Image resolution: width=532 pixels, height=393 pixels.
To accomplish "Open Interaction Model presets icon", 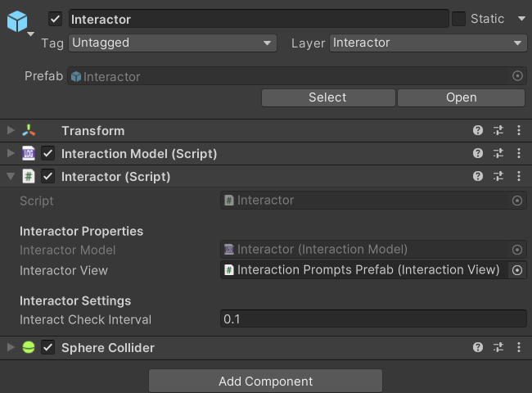I will [x=498, y=153].
